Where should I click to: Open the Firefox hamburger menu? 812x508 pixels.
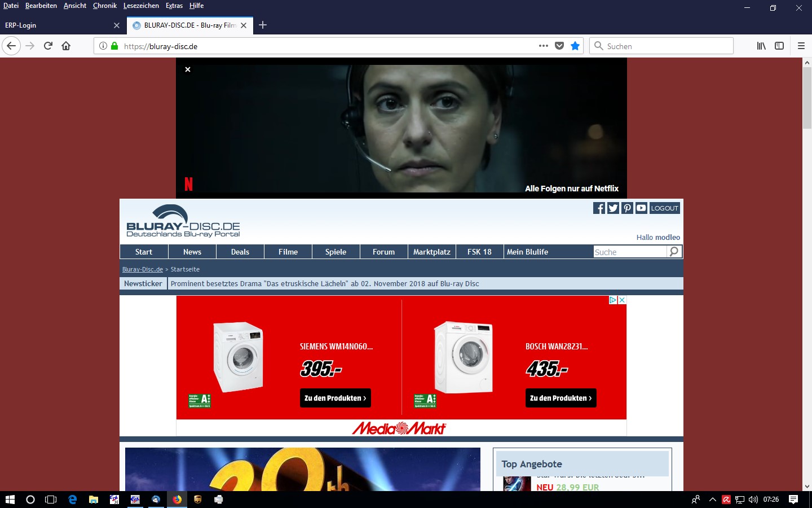(801, 46)
